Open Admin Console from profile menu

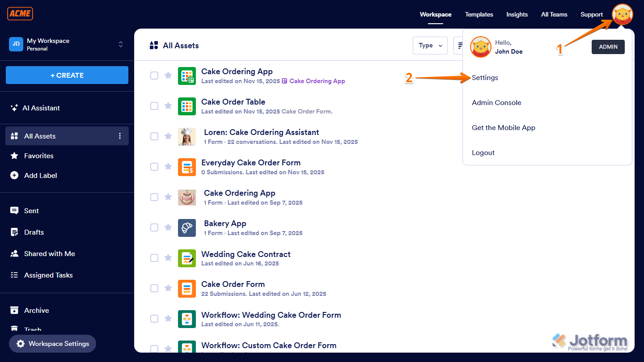[496, 102]
